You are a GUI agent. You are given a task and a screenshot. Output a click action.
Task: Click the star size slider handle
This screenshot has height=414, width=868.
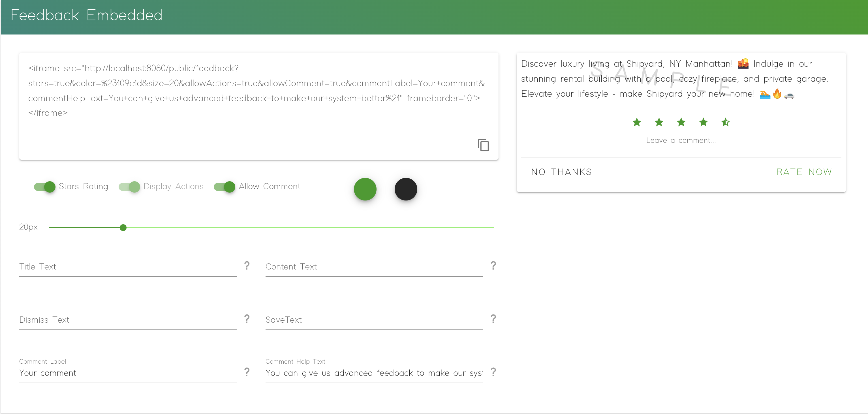click(123, 228)
